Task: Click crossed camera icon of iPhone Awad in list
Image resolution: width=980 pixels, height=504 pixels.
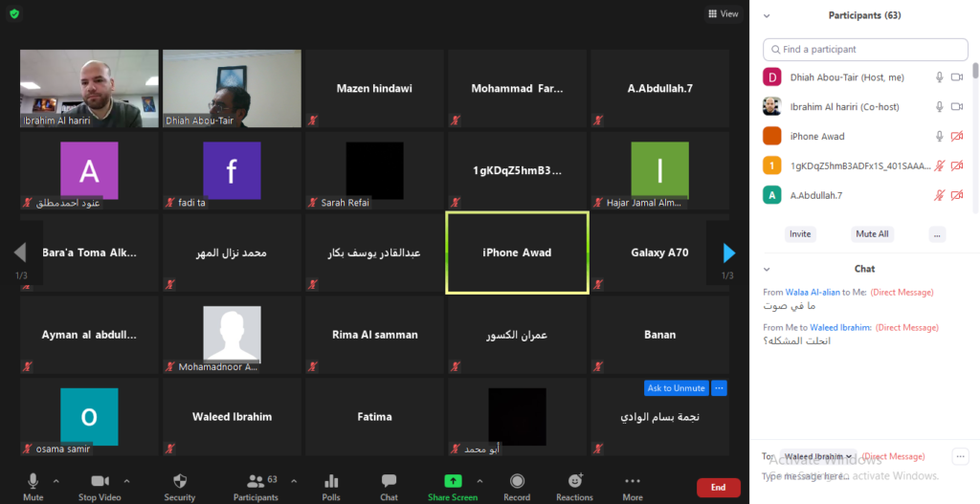Action: click(x=957, y=136)
